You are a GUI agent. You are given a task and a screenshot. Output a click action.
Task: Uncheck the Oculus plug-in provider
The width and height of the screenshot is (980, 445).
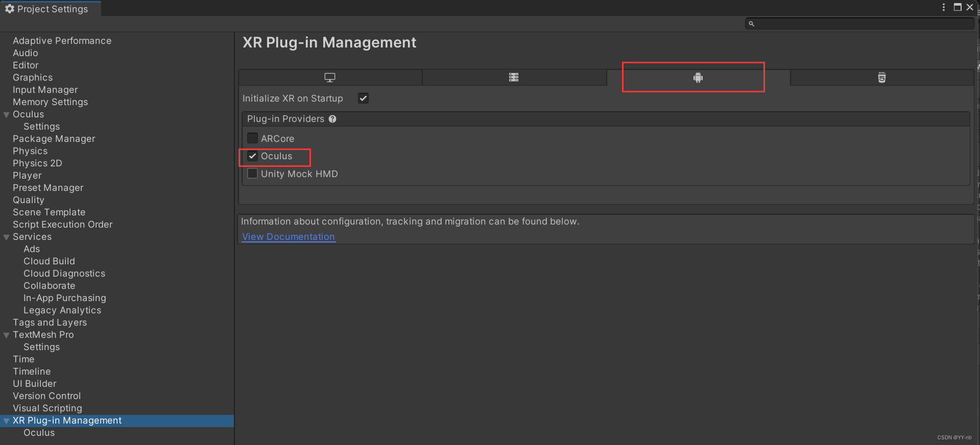(x=252, y=156)
